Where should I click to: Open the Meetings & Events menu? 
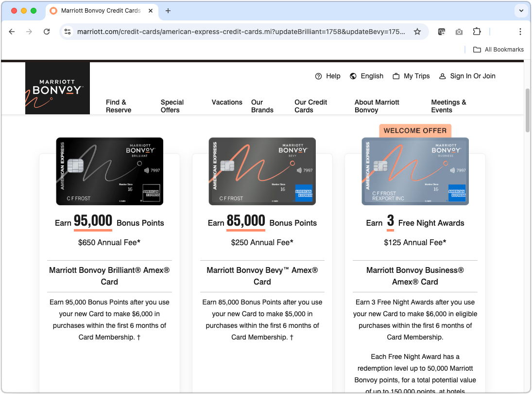[448, 106]
